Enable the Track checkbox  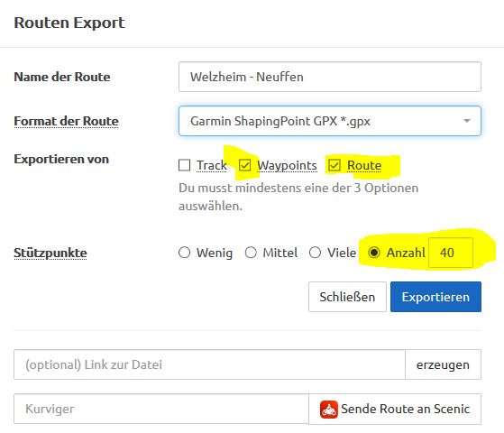tap(184, 165)
